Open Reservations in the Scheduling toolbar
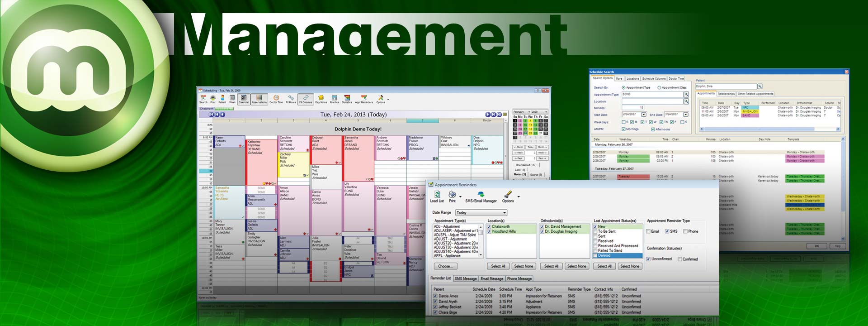 tap(259, 99)
